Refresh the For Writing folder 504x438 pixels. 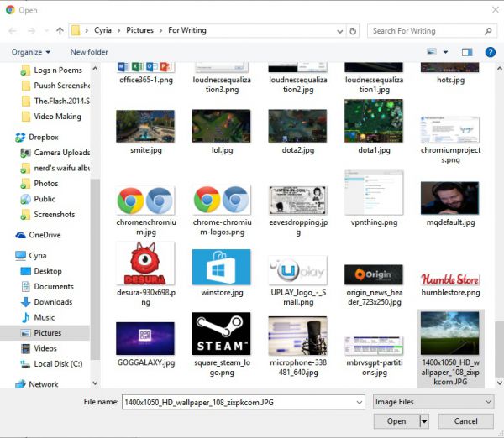[x=353, y=31]
